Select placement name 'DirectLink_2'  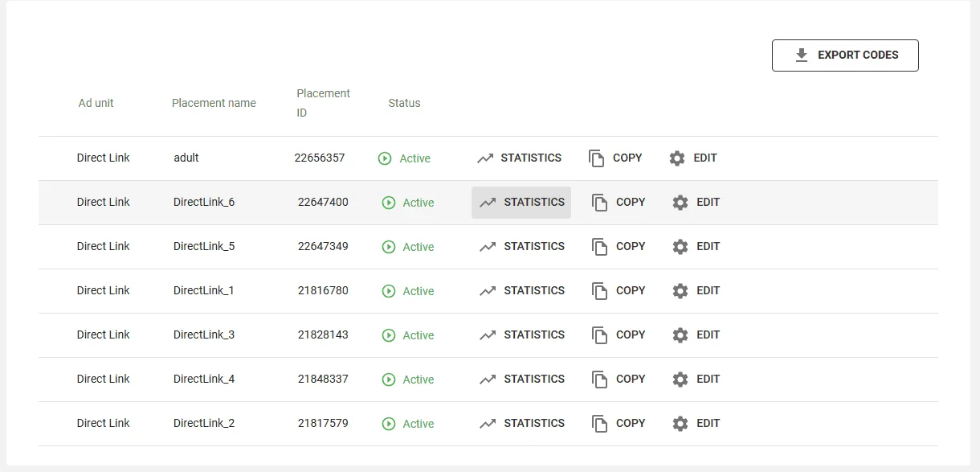(204, 423)
